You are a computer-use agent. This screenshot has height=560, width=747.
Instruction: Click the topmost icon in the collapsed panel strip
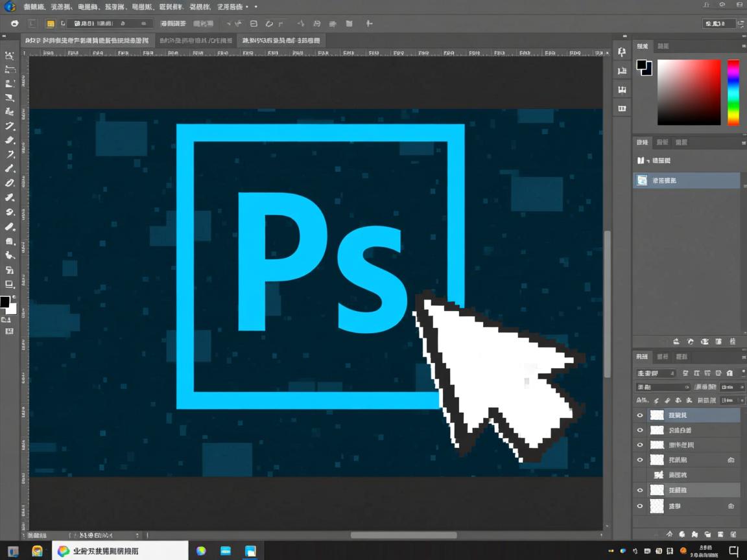(x=622, y=52)
